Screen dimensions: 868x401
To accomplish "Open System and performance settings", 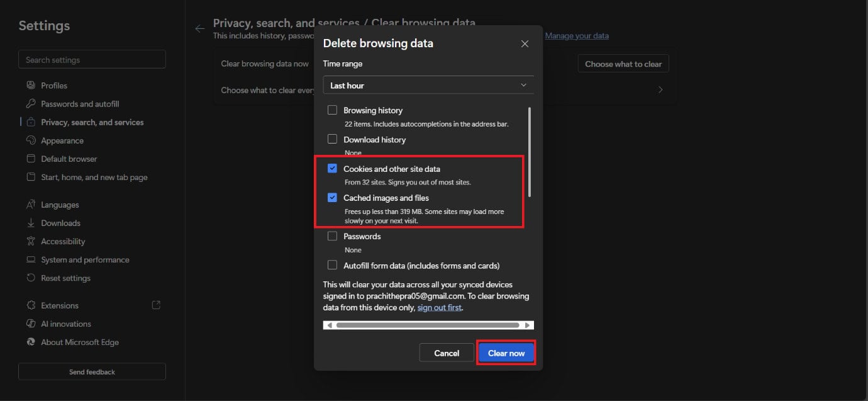I will point(85,259).
